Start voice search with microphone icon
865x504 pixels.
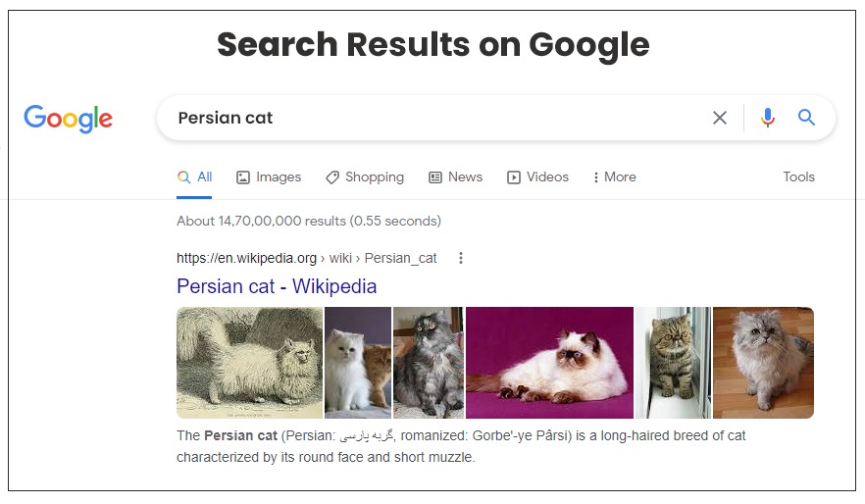[x=767, y=118]
